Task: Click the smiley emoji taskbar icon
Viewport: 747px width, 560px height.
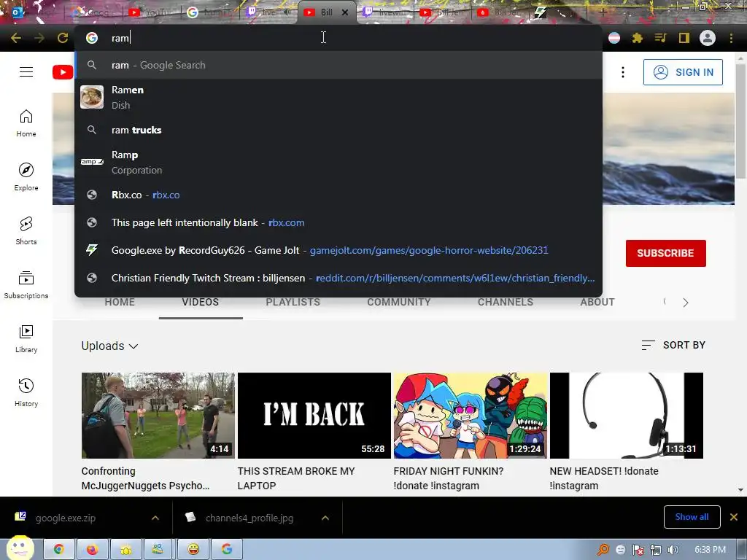Action: click(x=193, y=550)
